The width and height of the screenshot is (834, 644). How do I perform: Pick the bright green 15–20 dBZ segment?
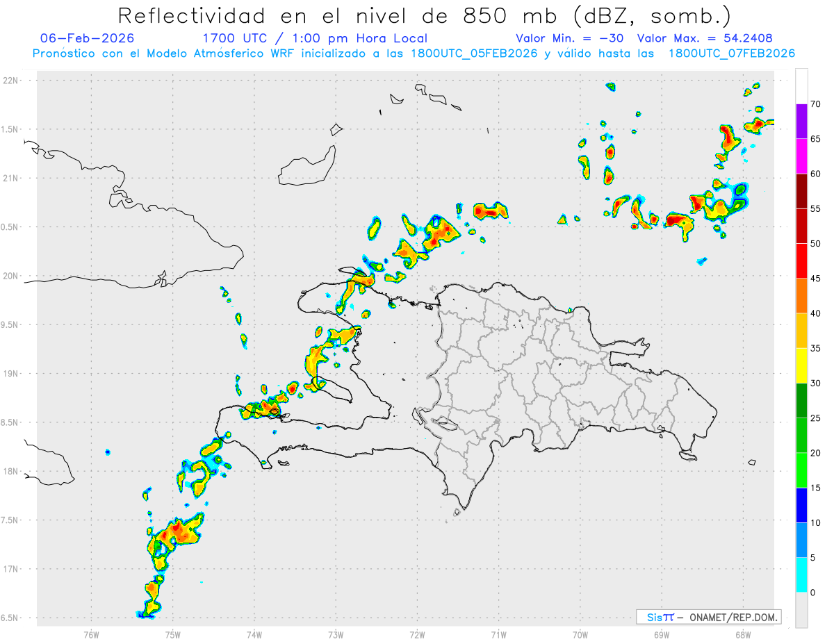[801, 470]
